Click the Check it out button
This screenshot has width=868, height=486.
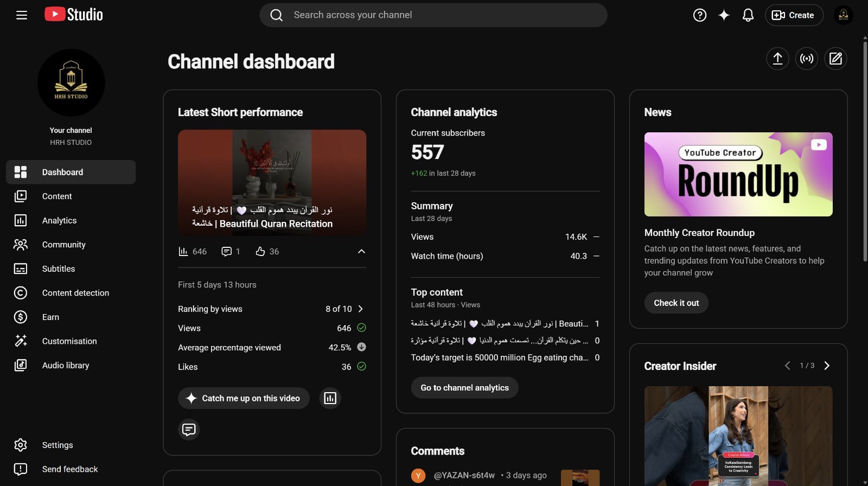click(x=676, y=303)
